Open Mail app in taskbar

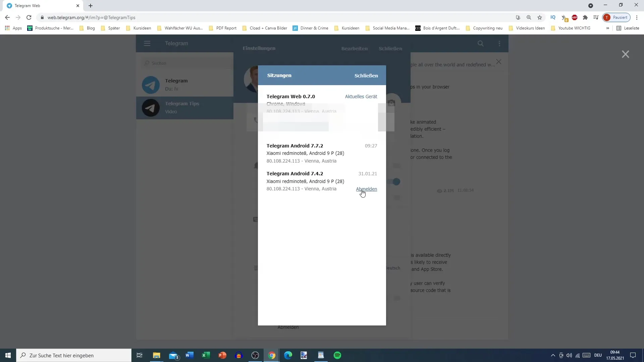pyautogui.click(x=173, y=355)
